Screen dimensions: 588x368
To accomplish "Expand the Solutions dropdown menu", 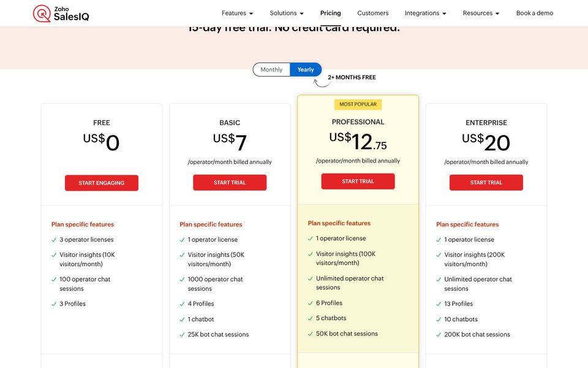I will tap(287, 13).
